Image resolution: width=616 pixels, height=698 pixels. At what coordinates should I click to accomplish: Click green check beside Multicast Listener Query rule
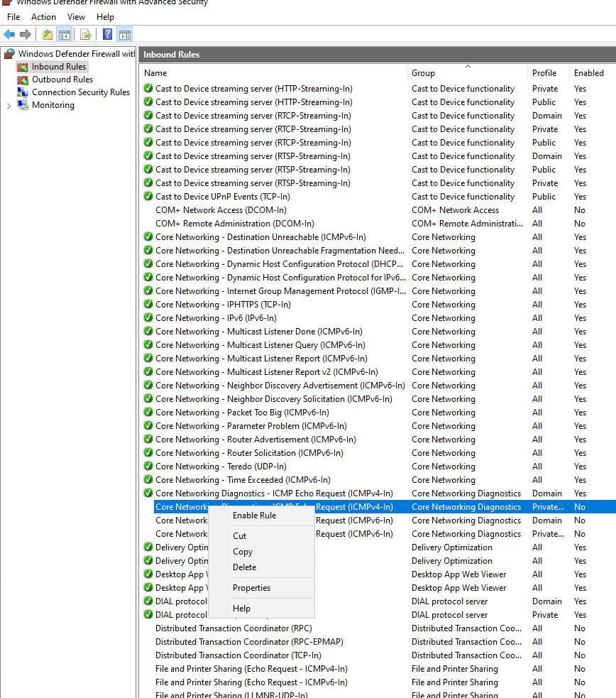pos(148,345)
